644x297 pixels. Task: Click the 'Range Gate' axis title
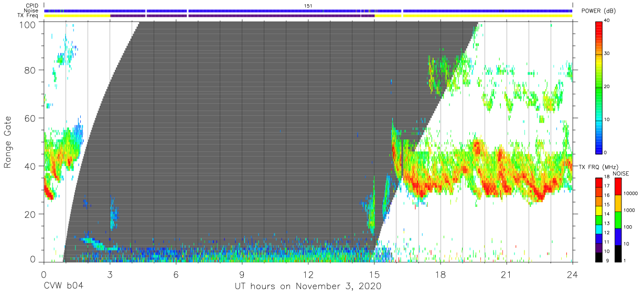coord(8,142)
